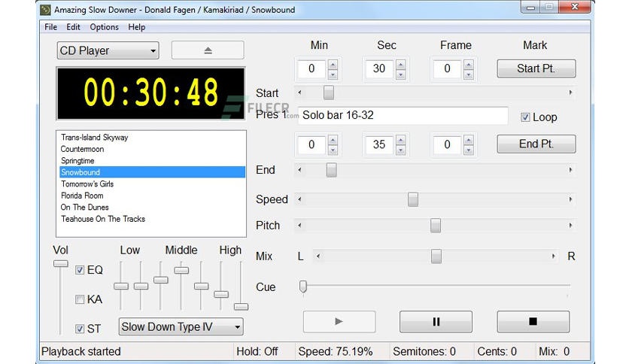
Task: Click the start Sec field showing 30
Action: (379, 69)
